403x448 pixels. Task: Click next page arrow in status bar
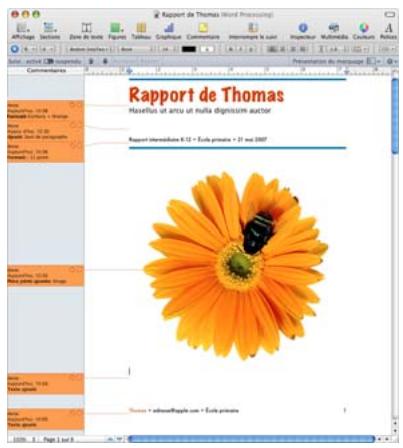tap(119, 439)
